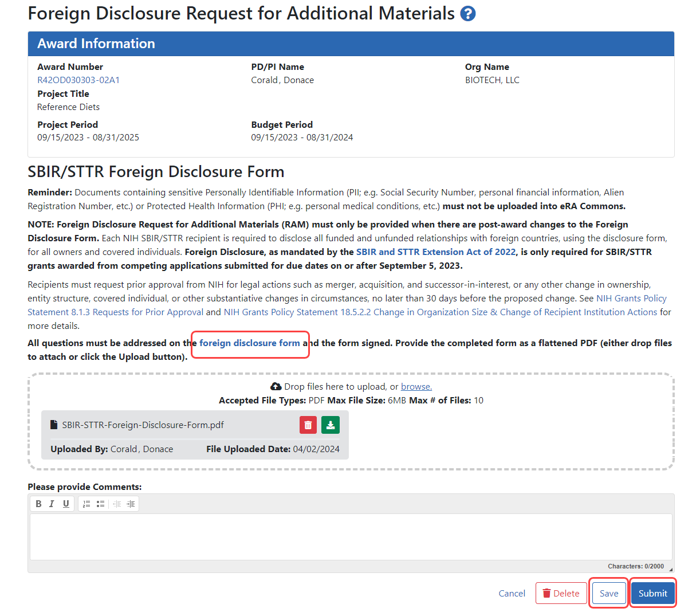Decrease indent in comments editor
This screenshot has height=616, width=700.
click(117, 504)
